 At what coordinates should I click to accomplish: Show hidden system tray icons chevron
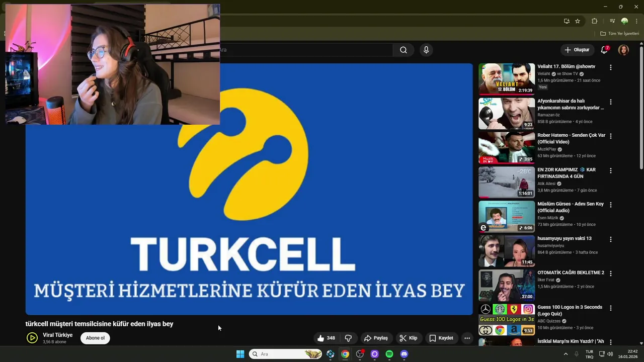point(566,354)
